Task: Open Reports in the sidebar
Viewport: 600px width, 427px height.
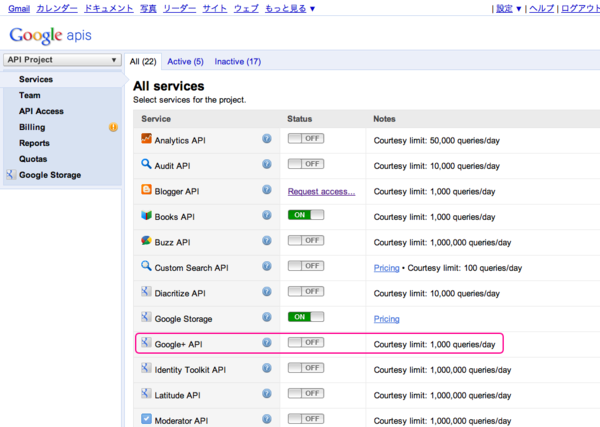Action: pyautogui.click(x=34, y=143)
